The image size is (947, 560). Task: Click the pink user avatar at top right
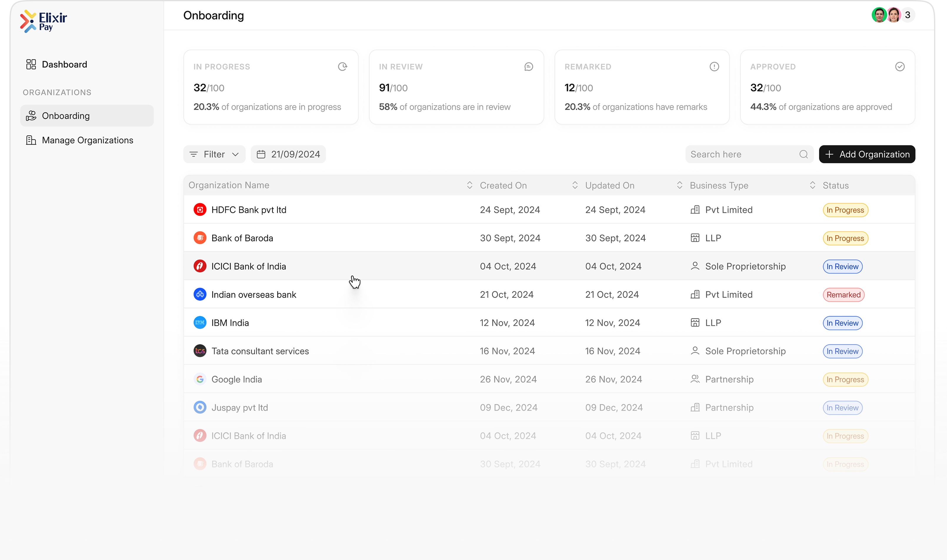894,15
